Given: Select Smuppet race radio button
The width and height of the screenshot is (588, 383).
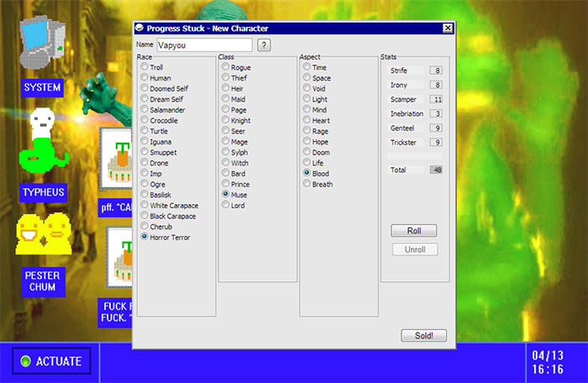Looking at the screenshot, I should coord(144,152).
